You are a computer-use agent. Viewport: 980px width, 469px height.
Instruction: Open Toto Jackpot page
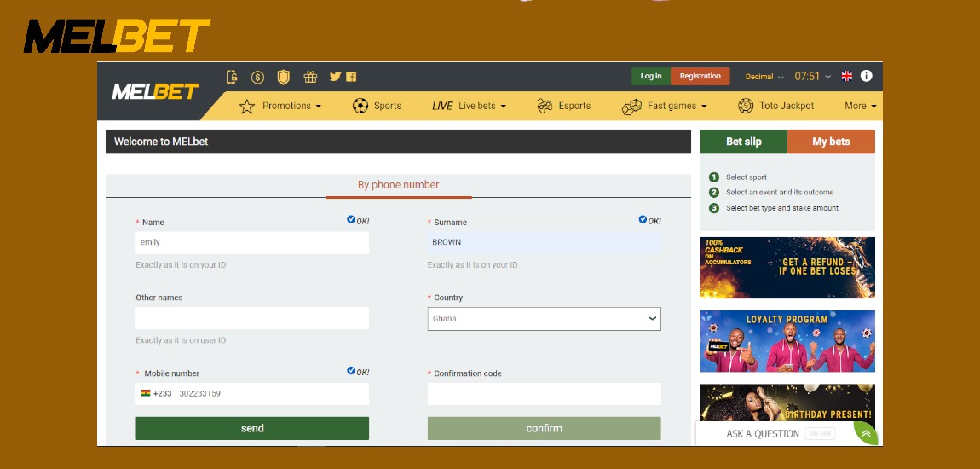click(787, 106)
